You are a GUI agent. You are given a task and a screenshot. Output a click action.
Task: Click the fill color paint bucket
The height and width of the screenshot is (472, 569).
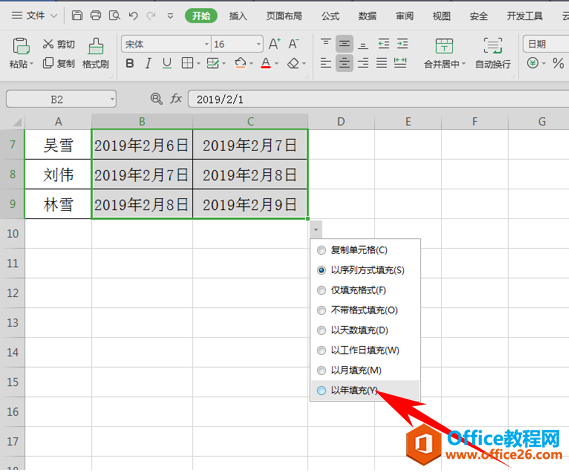(x=240, y=63)
